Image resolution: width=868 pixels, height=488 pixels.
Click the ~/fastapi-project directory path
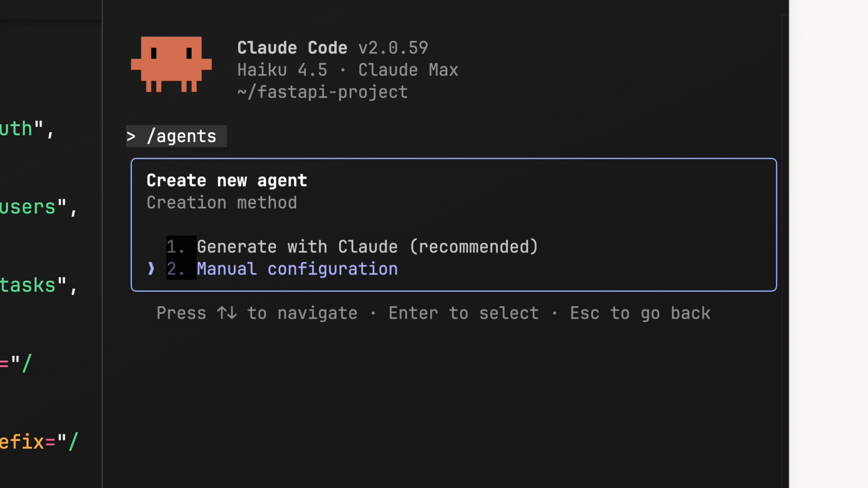point(322,92)
